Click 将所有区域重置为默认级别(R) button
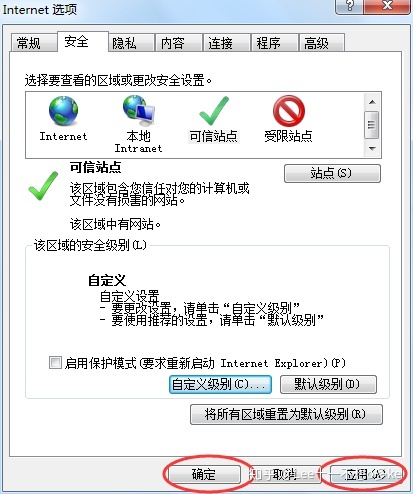Viewport: 413px width, 494px height. coord(286,414)
